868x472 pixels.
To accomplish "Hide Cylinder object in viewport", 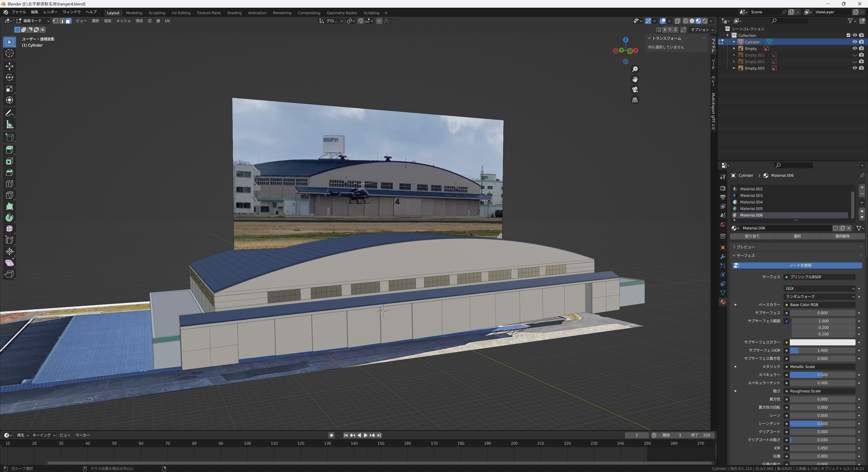I will click(x=854, y=42).
